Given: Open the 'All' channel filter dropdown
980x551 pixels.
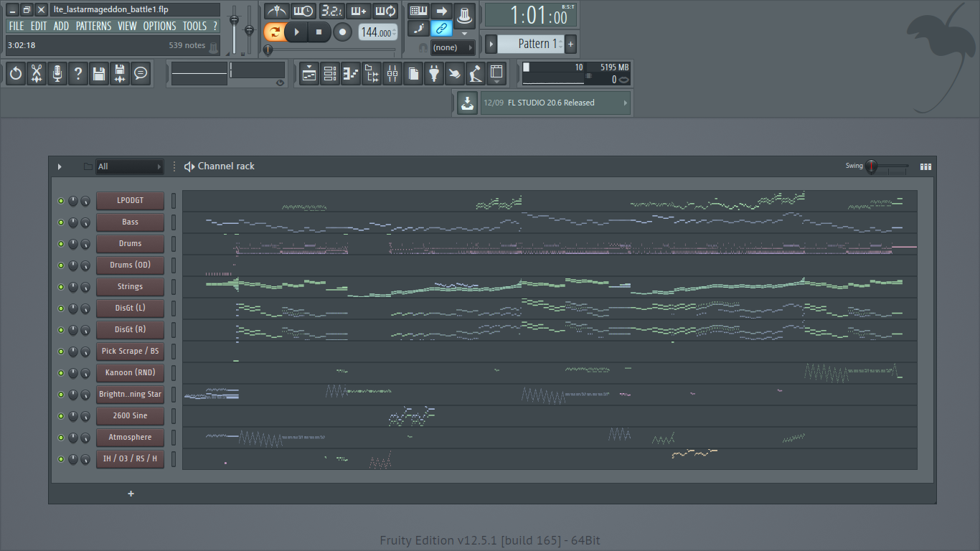Looking at the screenshot, I should 130,166.
